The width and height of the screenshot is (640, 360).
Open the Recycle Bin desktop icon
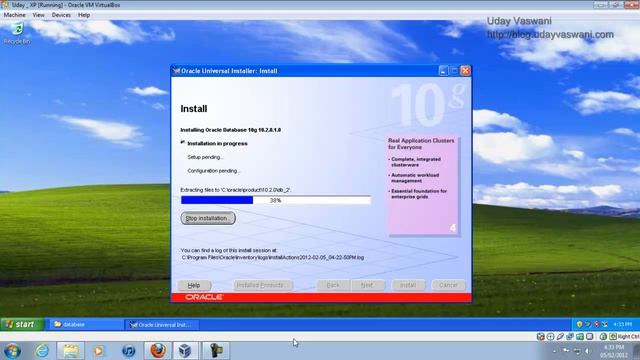17,33
